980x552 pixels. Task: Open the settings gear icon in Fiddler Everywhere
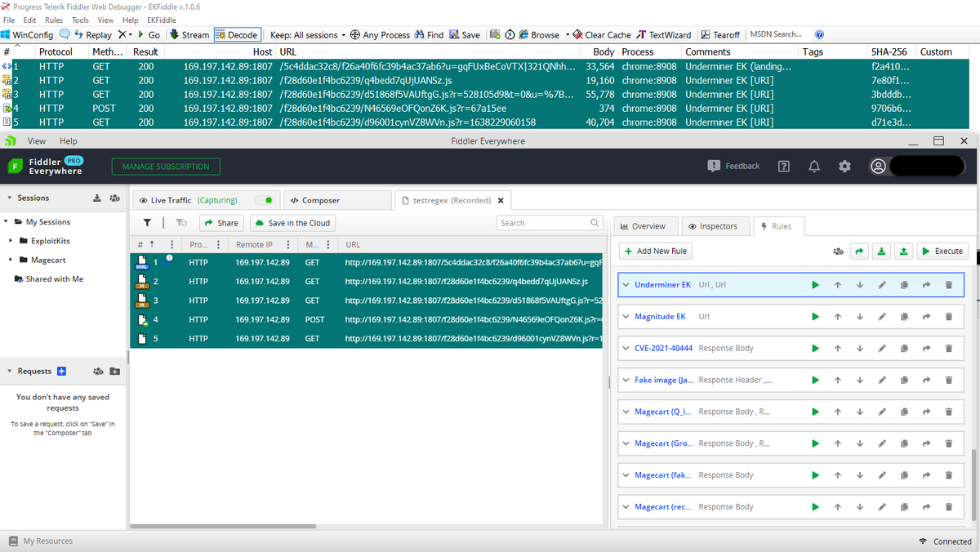tap(845, 167)
